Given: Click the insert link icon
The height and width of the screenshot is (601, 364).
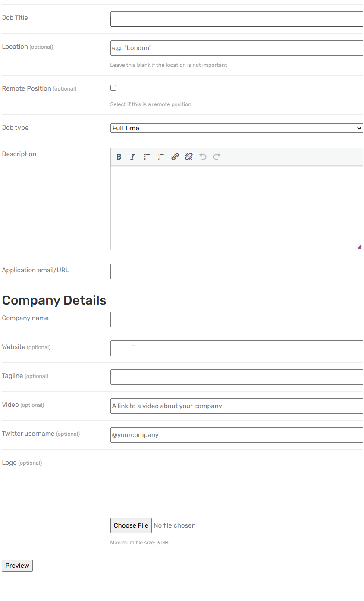Looking at the screenshot, I should [175, 157].
